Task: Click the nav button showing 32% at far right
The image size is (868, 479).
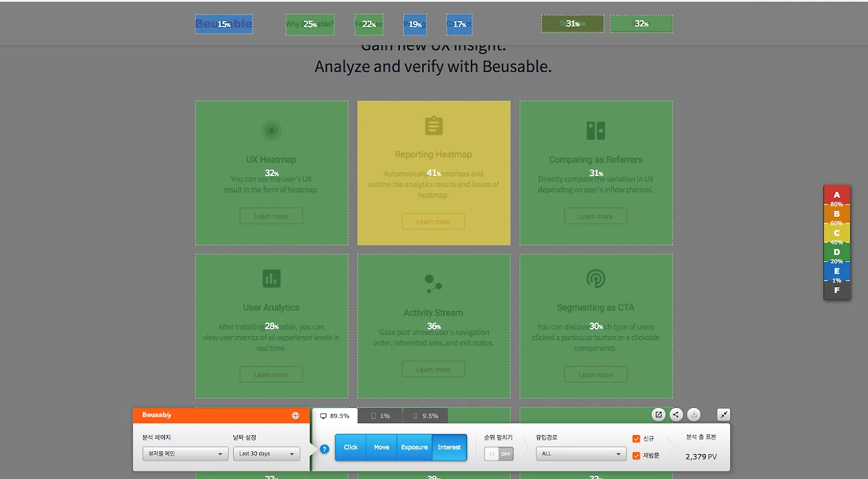Action: (642, 24)
